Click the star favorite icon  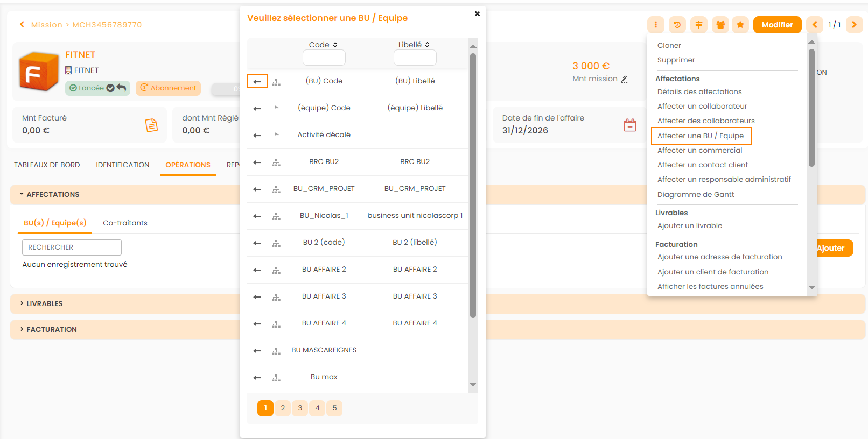point(740,25)
